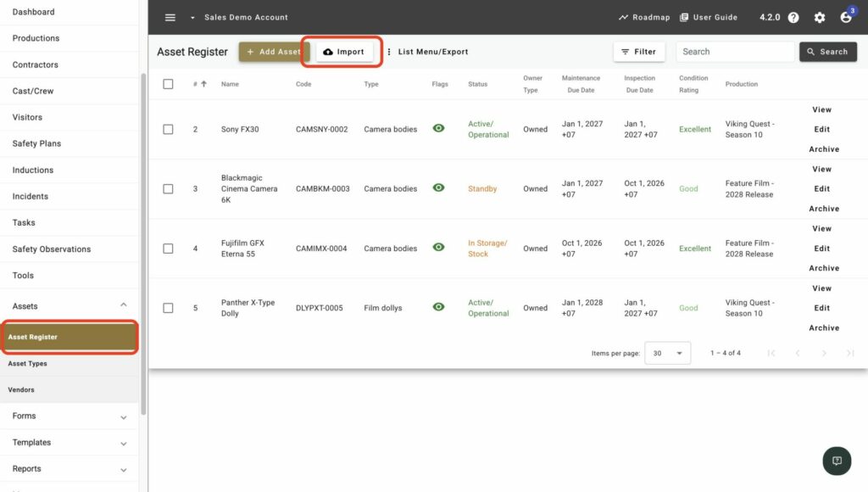Open the List Menu/Export options
The image size is (868, 492).
(427, 52)
